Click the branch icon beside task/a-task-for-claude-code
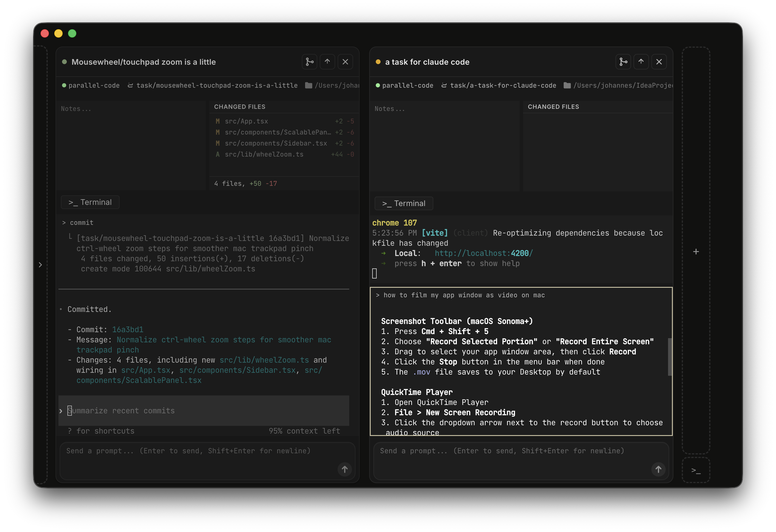Image resolution: width=776 pixels, height=532 pixels. (444, 85)
